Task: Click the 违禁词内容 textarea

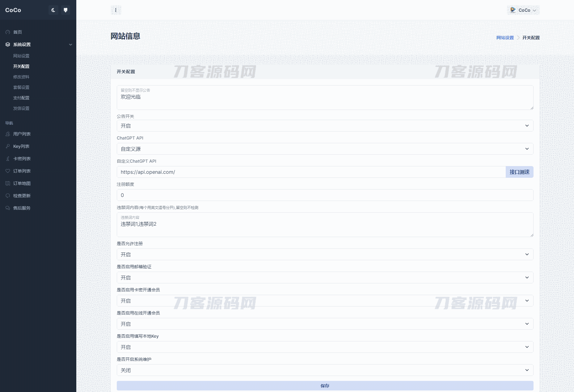Action: pyautogui.click(x=325, y=225)
